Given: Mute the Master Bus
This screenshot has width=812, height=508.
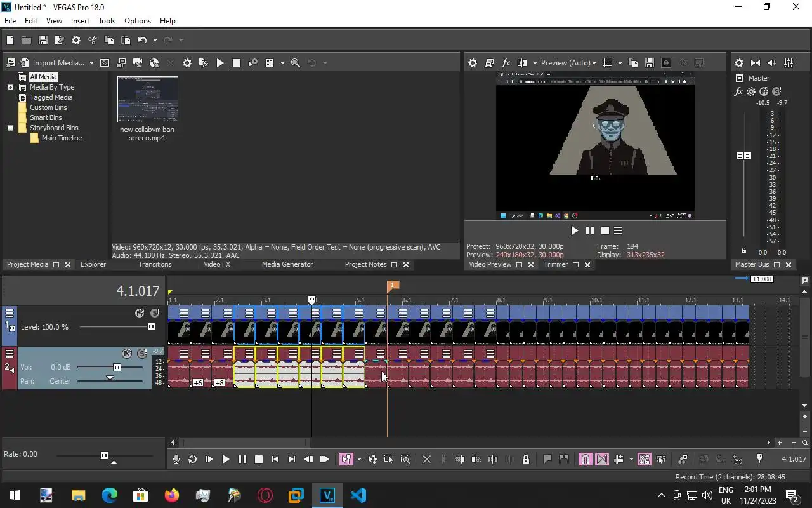Looking at the screenshot, I should pyautogui.click(x=764, y=91).
